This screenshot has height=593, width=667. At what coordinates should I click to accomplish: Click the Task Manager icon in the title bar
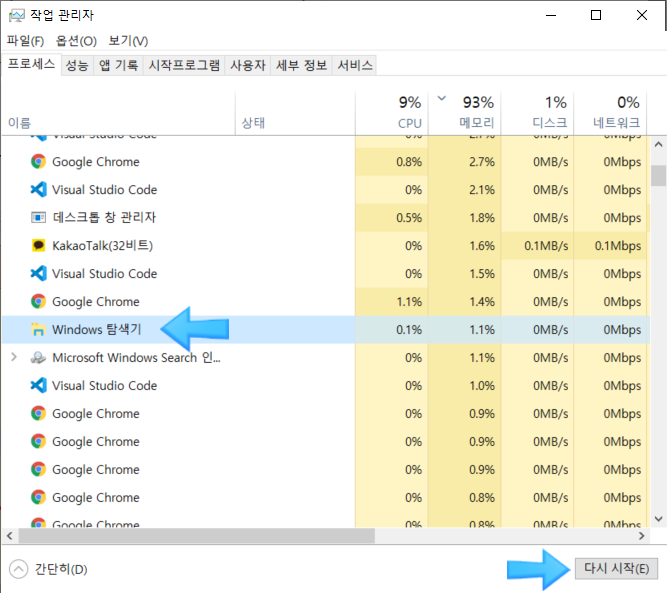tap(16, 16)
